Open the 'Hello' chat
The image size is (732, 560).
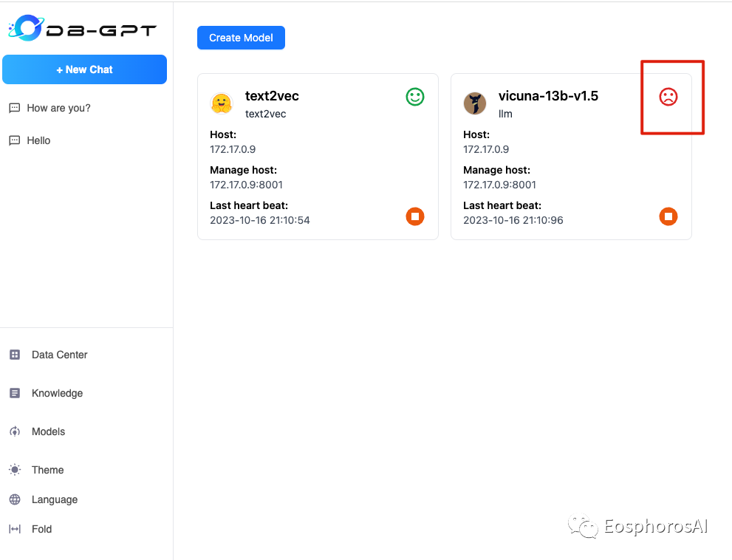click(x=38, y=140)
